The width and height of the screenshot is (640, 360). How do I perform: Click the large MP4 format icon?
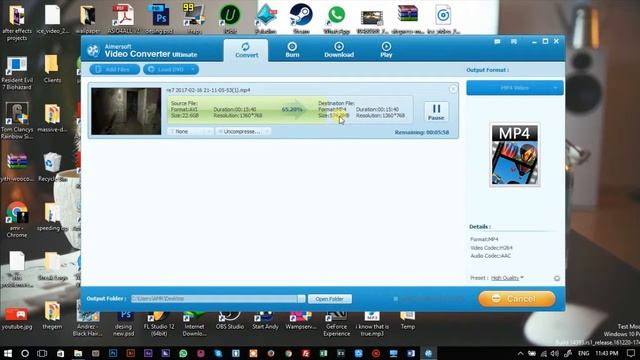[x=515, y=155]
